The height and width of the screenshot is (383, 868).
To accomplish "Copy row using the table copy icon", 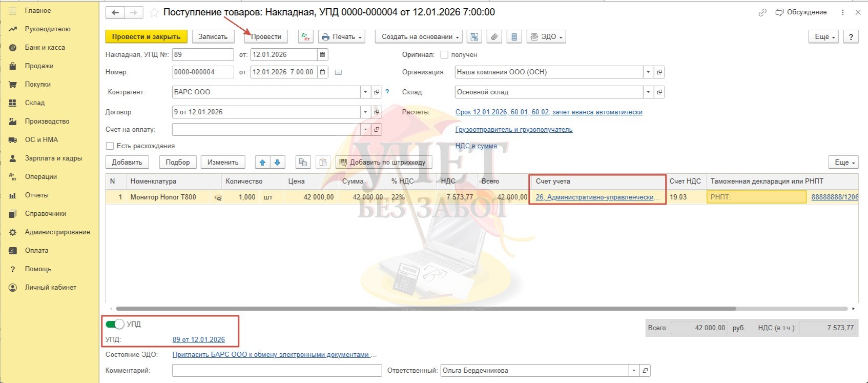I will pos(303,163).
